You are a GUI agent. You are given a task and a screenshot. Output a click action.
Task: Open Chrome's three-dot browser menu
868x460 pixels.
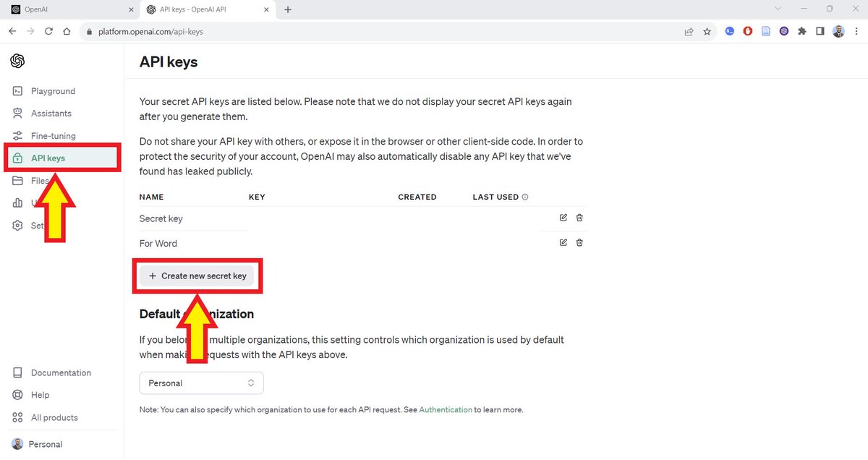coord(856,31)
